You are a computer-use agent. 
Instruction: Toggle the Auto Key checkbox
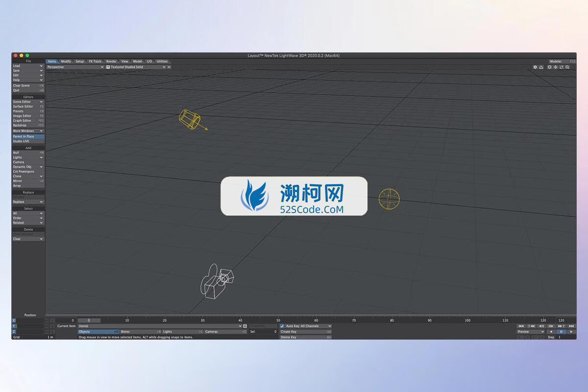click(x=282, y=326)
